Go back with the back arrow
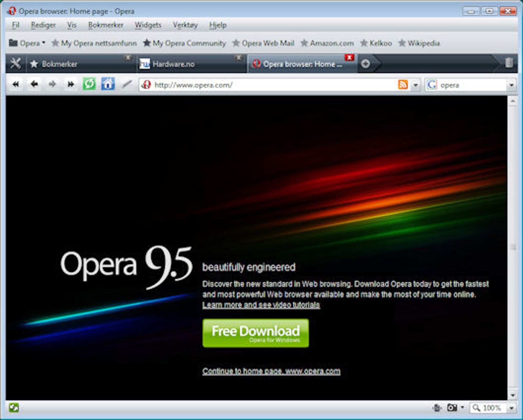Viewport: 523px width, 420px height. click(34, 84)
